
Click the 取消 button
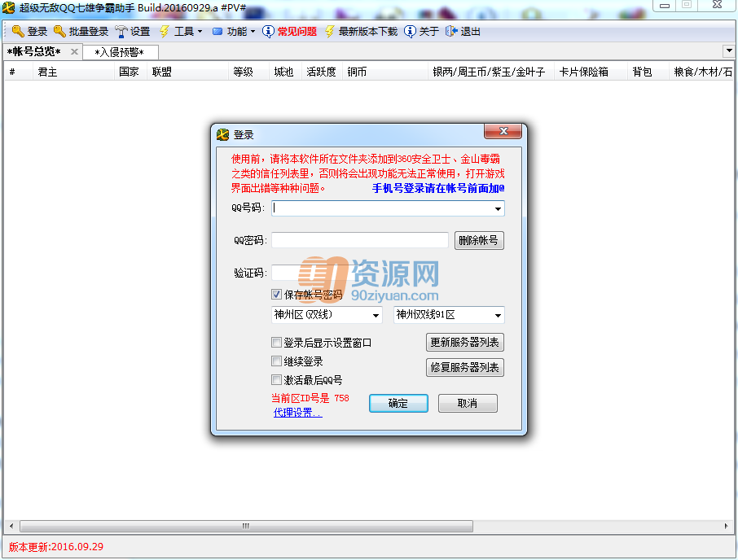[x=468, y=403]
